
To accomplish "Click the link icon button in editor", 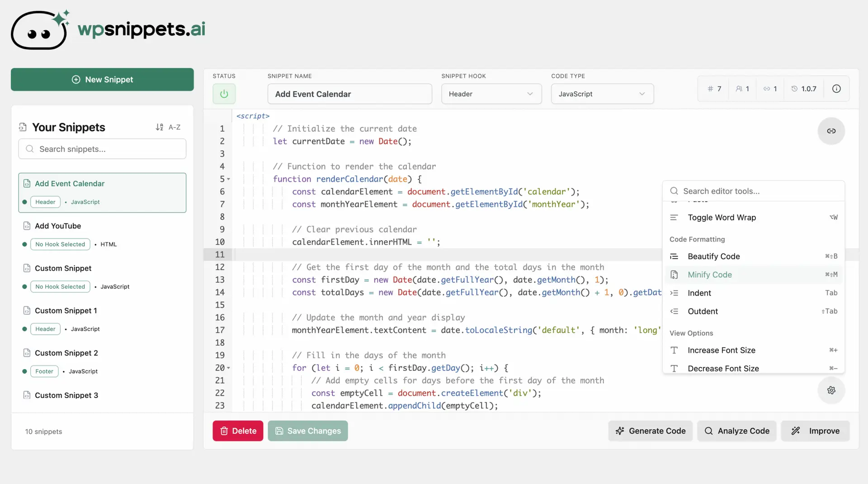I will (x=831, y=131).
